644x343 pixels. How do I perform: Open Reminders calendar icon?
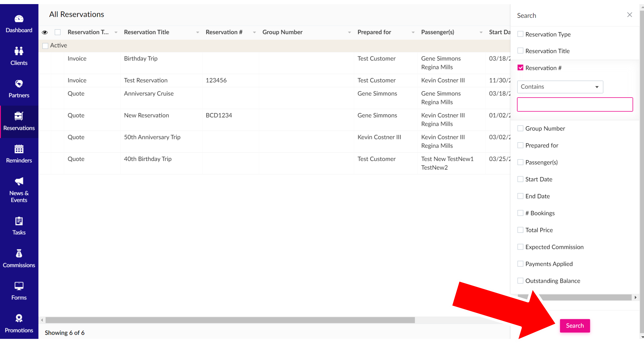pos(19,149)
